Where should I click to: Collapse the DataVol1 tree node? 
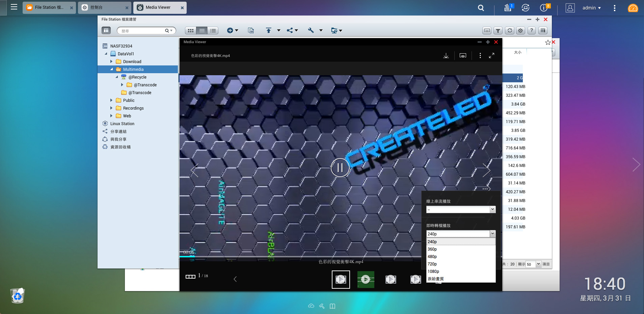pyautogui.click(x=106, y=54)
